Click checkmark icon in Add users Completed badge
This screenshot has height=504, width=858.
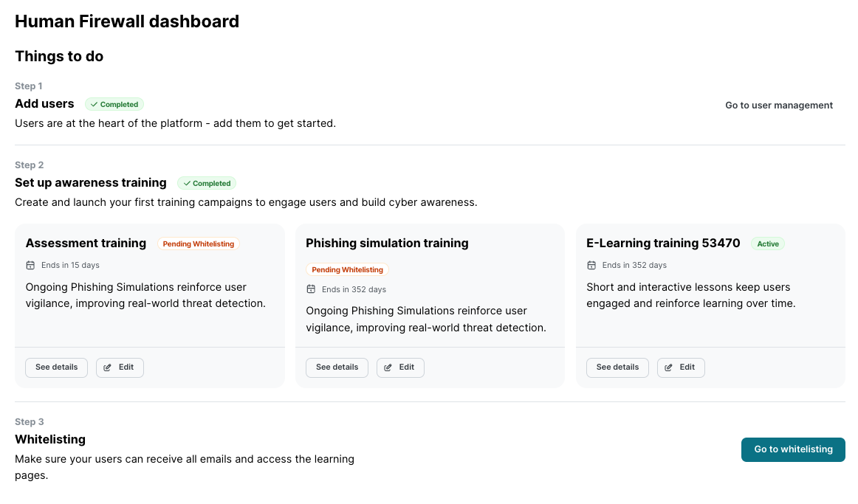(x=94, y=105)
